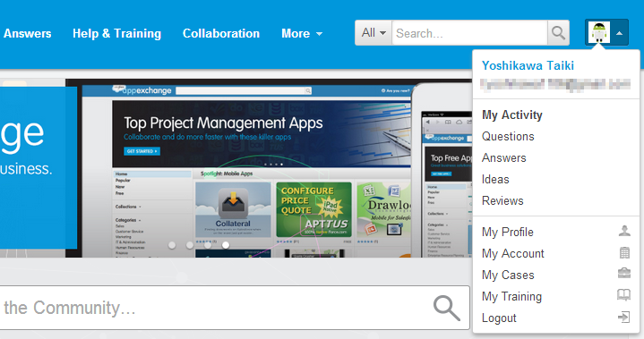
Task: Click the person icon beside My Profile
Action: [x=624, y=231]
